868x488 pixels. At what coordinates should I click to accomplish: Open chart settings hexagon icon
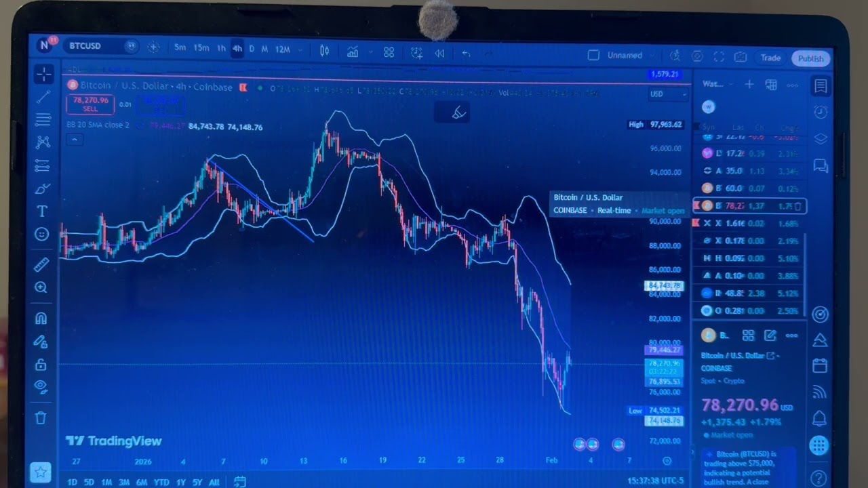pos(697,57)
